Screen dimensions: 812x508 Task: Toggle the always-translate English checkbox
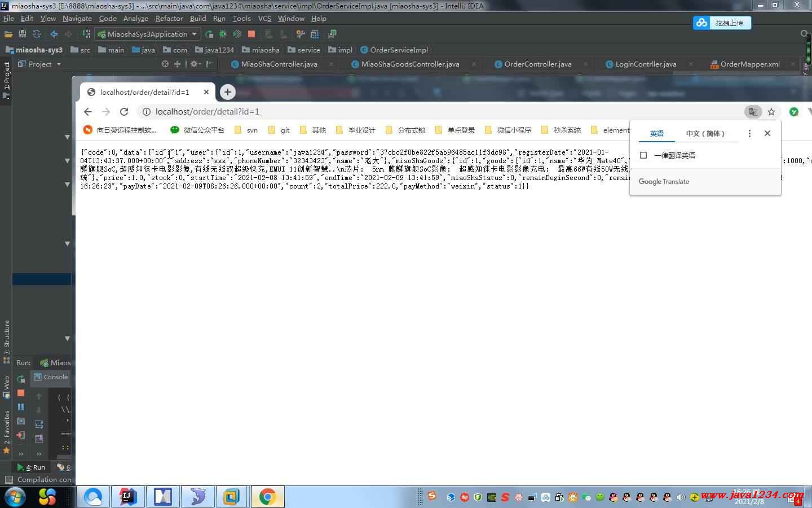[643, 155]
